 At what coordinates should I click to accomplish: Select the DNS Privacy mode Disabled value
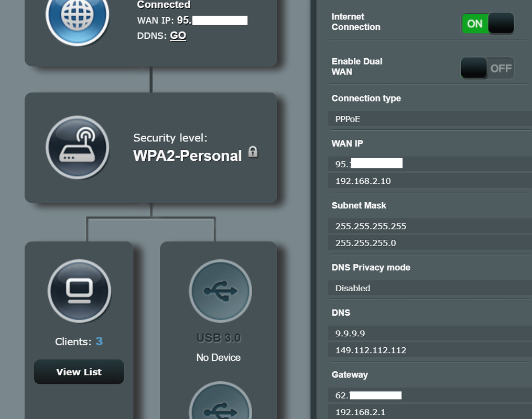(353, 288)
